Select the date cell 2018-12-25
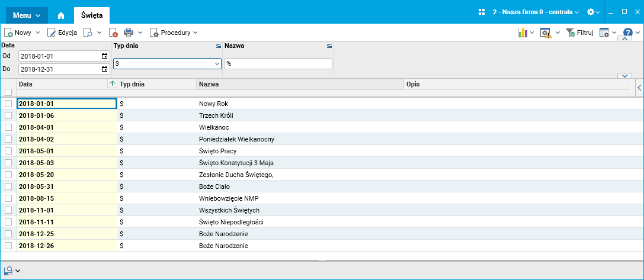This screenshot has height=280, width=644. (66, 234)
